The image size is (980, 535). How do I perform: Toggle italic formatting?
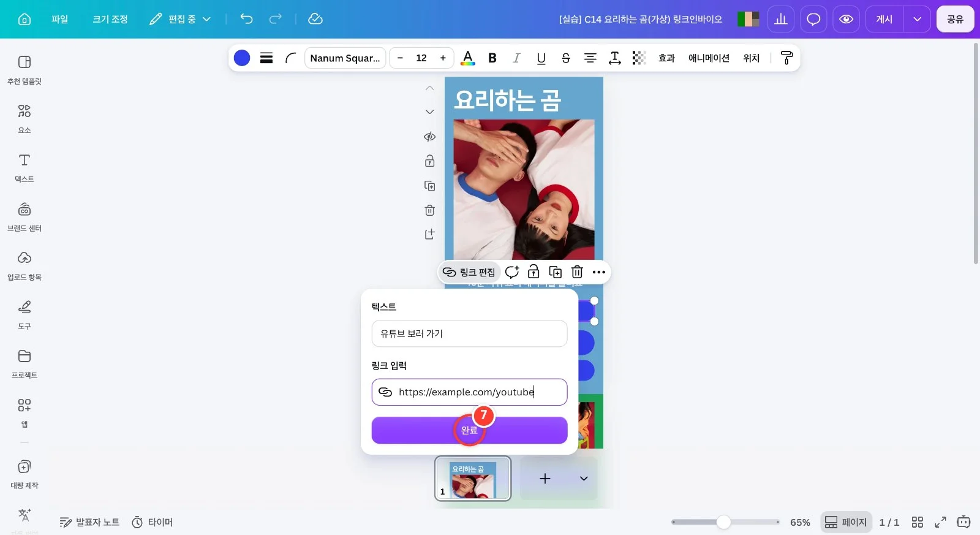click(516, 58)
